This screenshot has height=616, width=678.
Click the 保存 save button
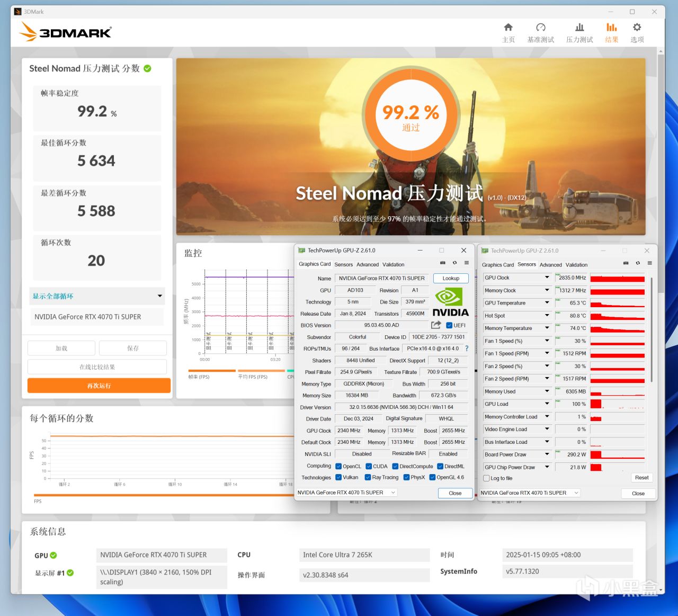click(x=133, y=349)
